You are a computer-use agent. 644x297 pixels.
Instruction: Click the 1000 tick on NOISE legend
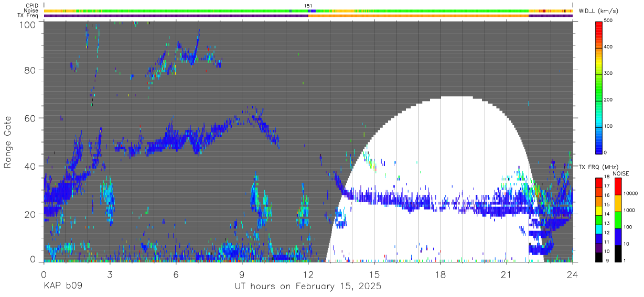coord(629,210)
